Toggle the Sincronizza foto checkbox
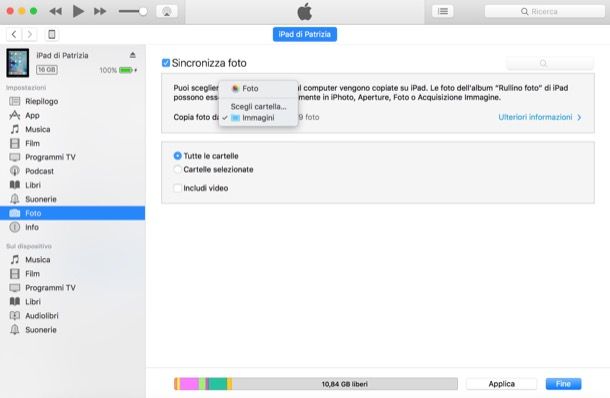 (166, 63)
